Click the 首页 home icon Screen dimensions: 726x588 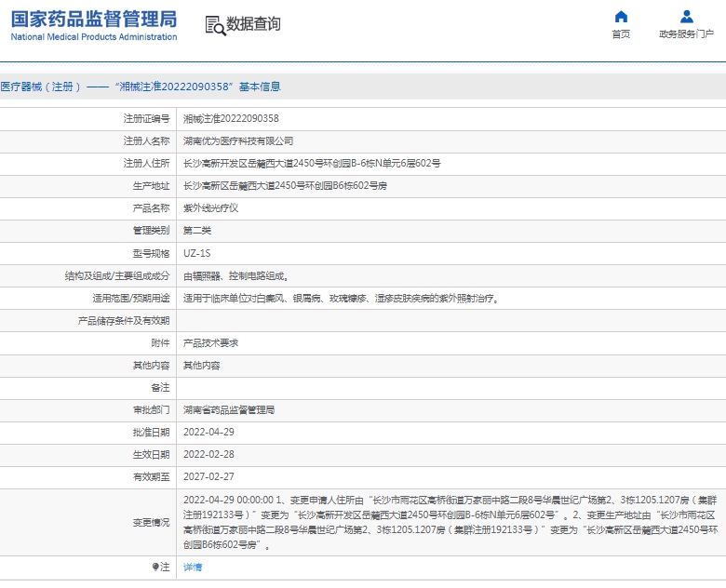621,17
